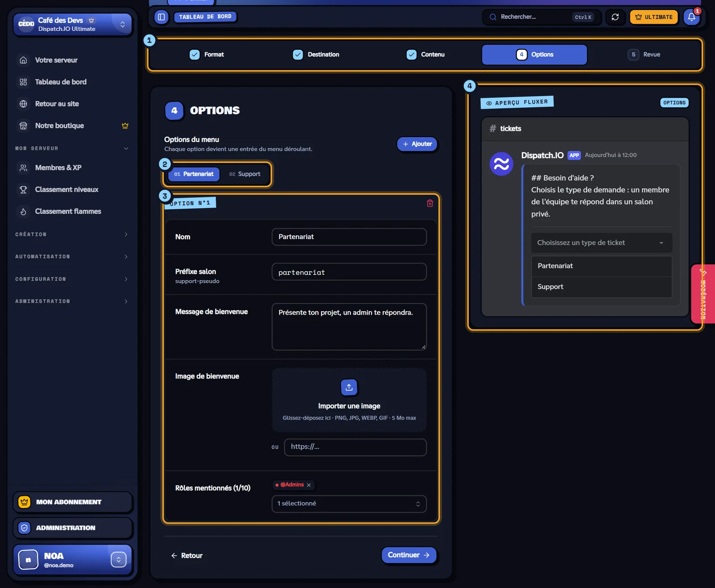Click the Ajouter button
Viewport: 715px width, 588px height.
point(417,144)
